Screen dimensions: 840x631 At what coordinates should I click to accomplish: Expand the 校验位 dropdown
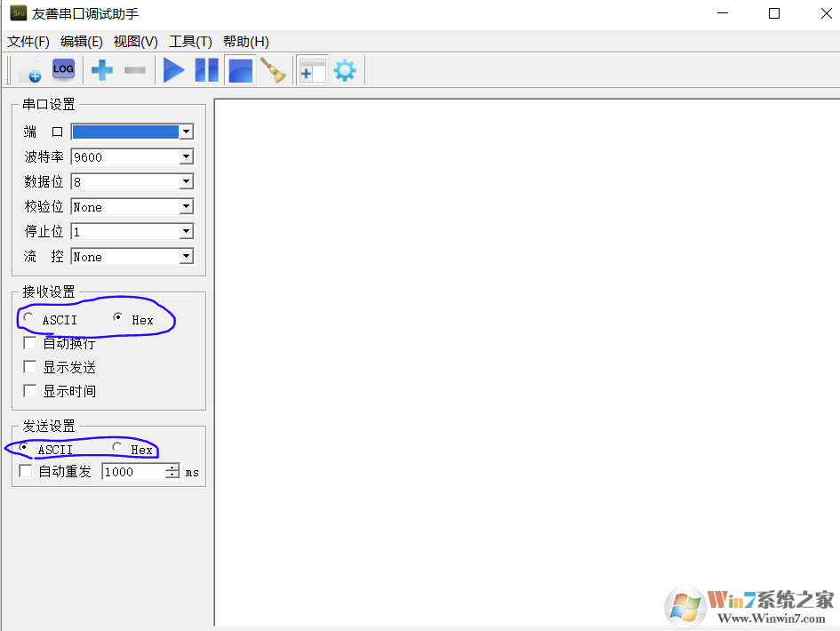pos(186,207)
